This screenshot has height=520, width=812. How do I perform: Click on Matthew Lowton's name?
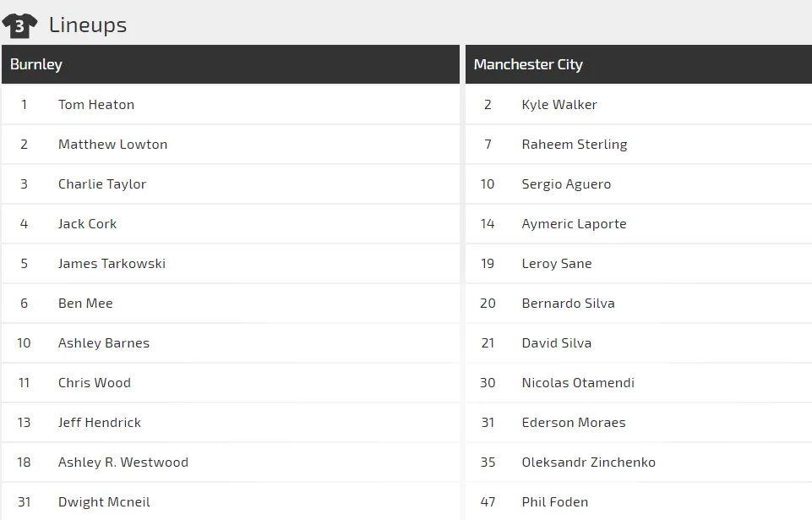(x=112, y=145)
